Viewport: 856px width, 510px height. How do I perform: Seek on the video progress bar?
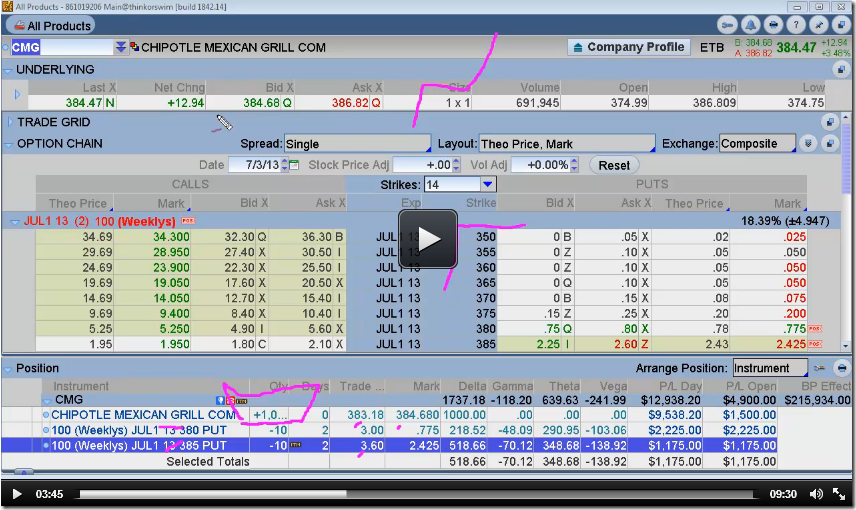[x=416, y=494]
